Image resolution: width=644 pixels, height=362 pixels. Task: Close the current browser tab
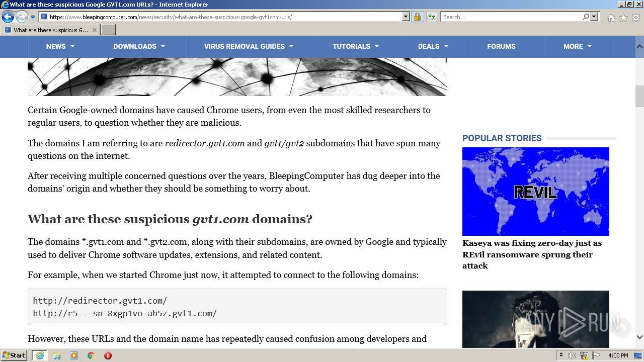[94, 30]
